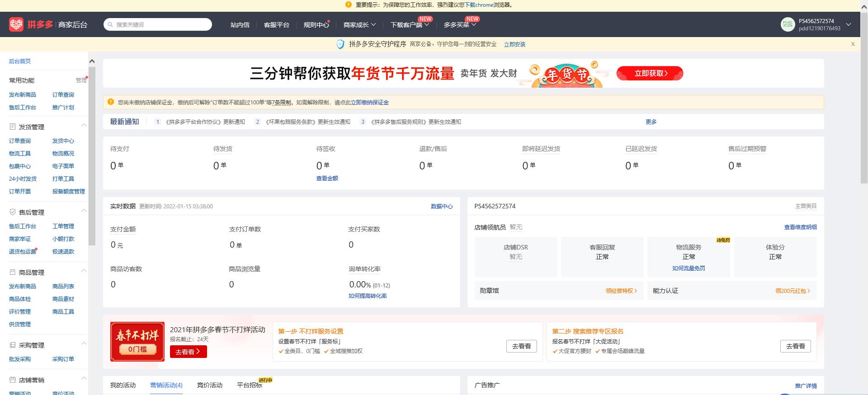Click the security shield icon
The image size is (868, 395).
click(x=340, y=44)
